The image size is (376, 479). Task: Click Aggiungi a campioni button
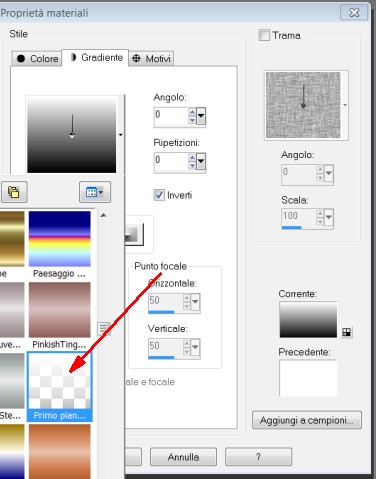point(307,420)
